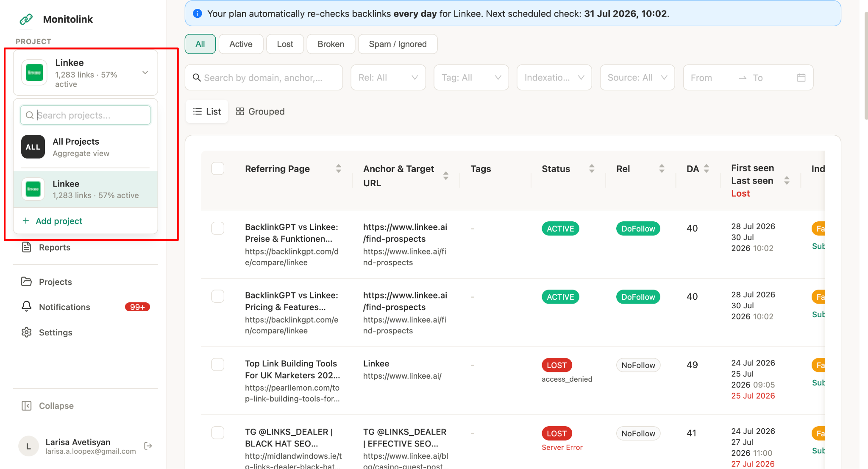Focus the Search projects input
Viewport: 868px width, 469px height.
tap(86, 115)
